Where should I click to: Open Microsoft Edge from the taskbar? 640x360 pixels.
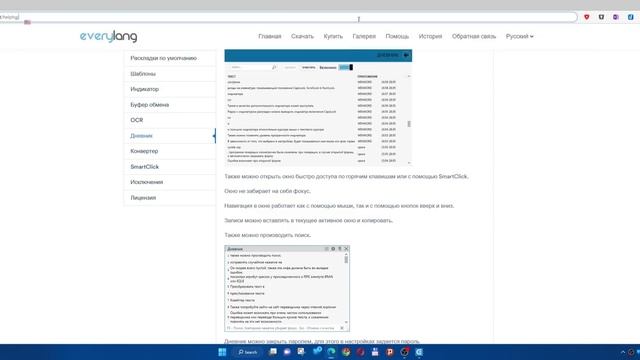[x=331, y=352]
